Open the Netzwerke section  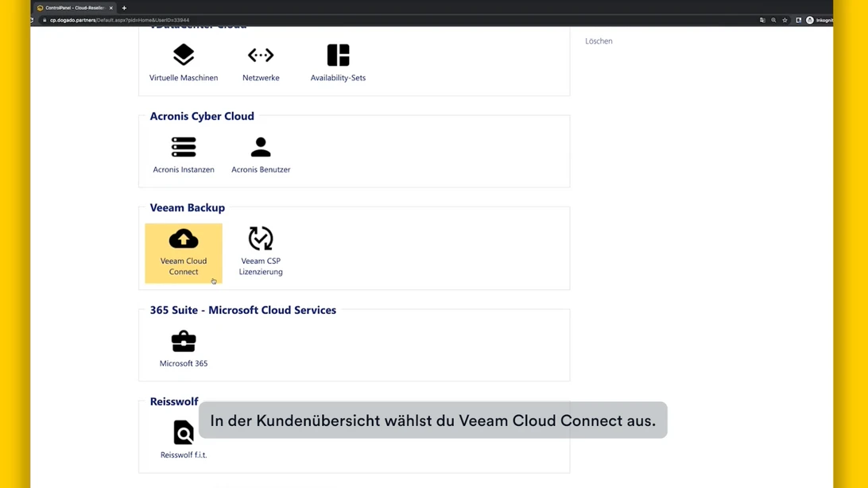point(261,63)
